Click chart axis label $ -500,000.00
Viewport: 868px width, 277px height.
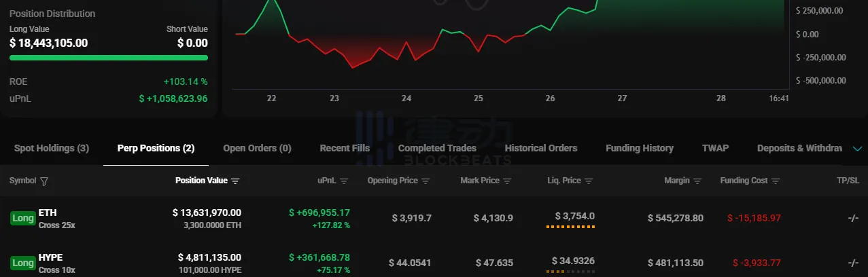pyautogui.click(x=820, y=80)
